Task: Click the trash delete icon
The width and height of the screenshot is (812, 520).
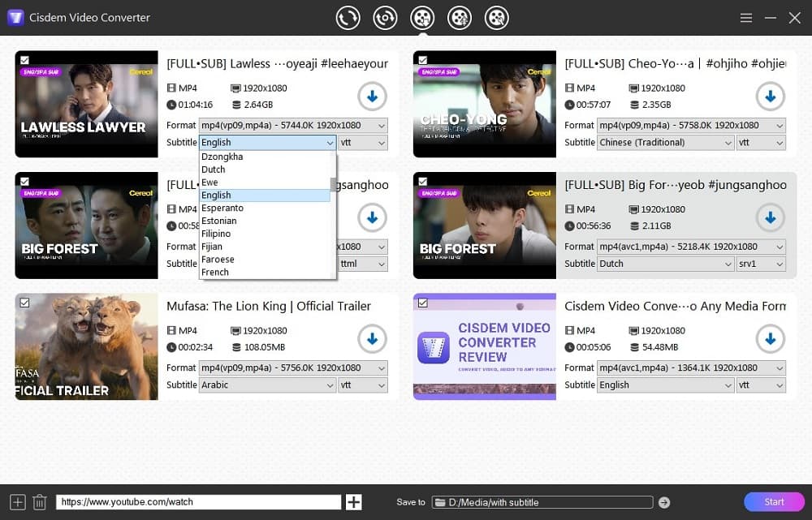Action: click(39, 502)
